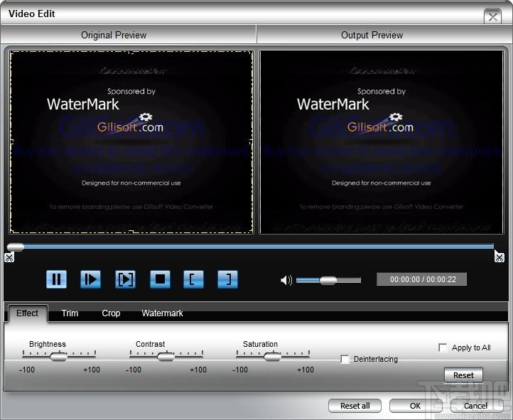Mute audio via the speaker icon
Viewport: 513px width, 420px height.
pos(286,280)
